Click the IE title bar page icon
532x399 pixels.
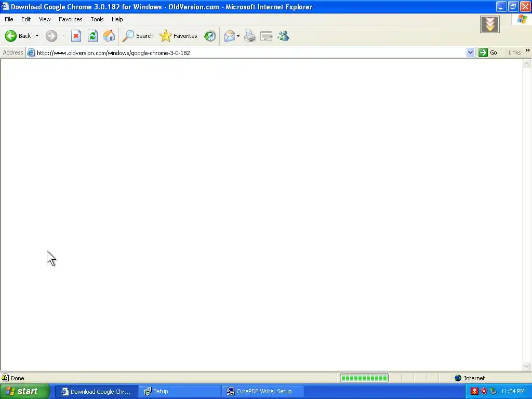5,6
